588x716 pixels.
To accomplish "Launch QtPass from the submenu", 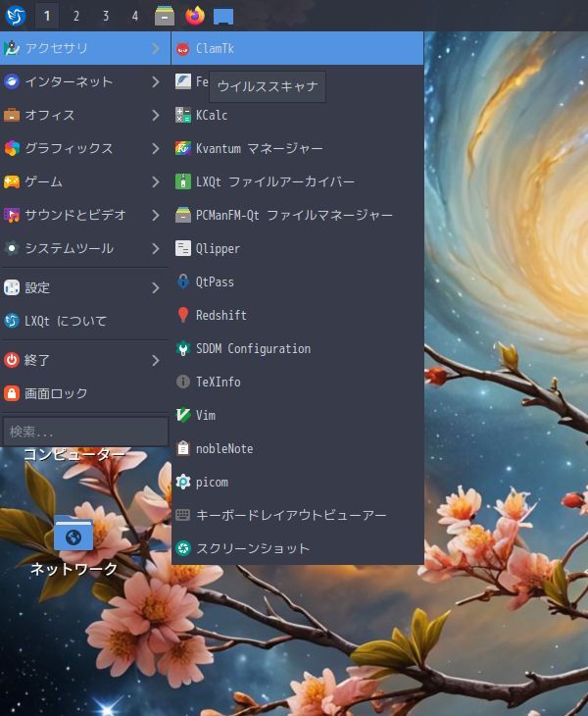I will click(297, 281).
